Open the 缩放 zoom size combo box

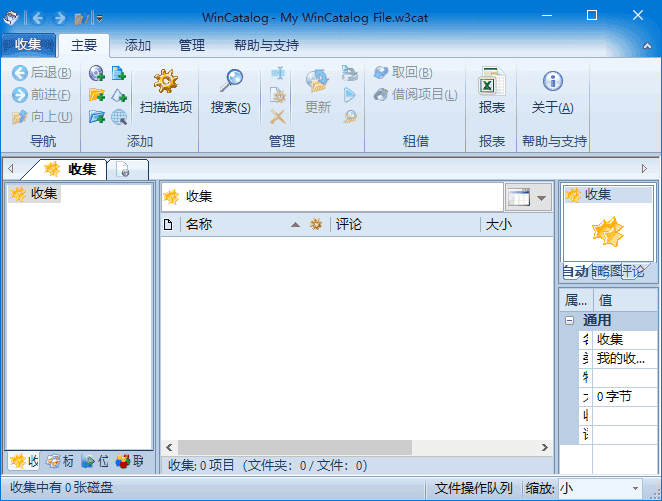598,488
